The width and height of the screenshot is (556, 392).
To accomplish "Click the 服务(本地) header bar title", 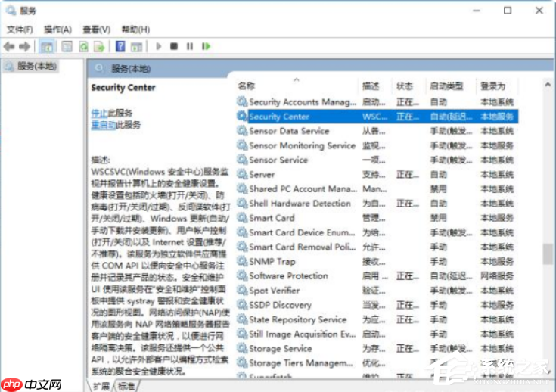I will pos(131,68).
